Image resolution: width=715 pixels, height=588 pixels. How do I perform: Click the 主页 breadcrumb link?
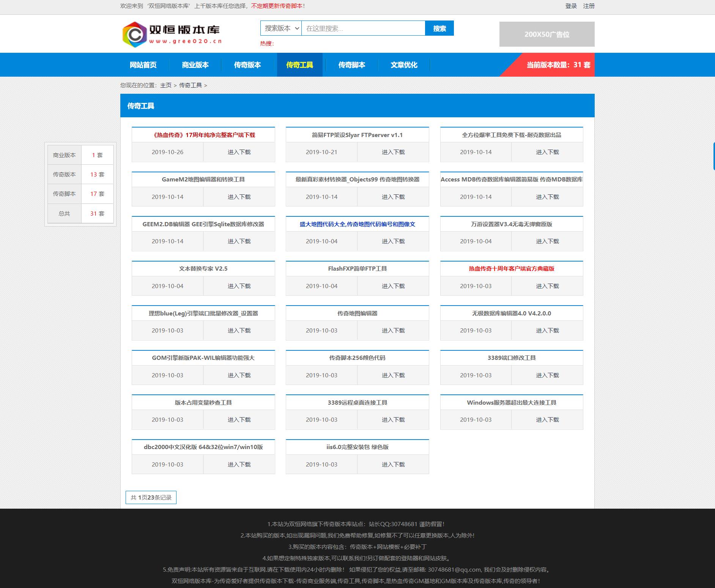(x=166, y=85)
